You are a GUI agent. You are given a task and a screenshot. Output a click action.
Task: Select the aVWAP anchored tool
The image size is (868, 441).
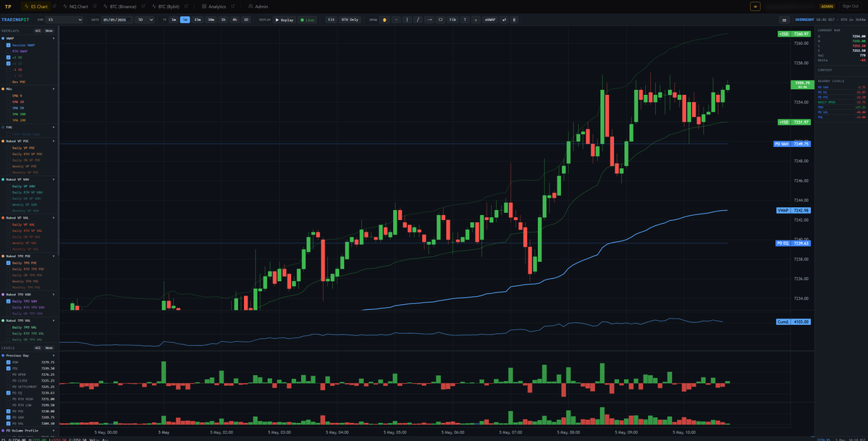(x=490, y=20)
